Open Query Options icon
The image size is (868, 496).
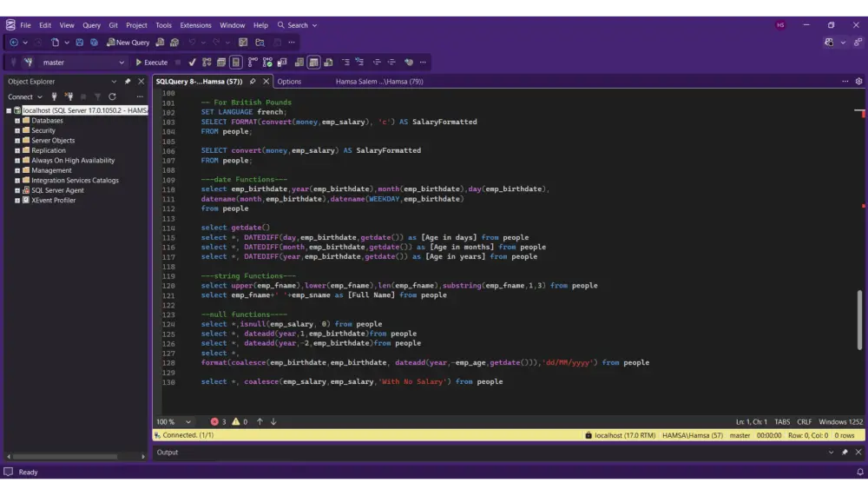tap(220, 62)
